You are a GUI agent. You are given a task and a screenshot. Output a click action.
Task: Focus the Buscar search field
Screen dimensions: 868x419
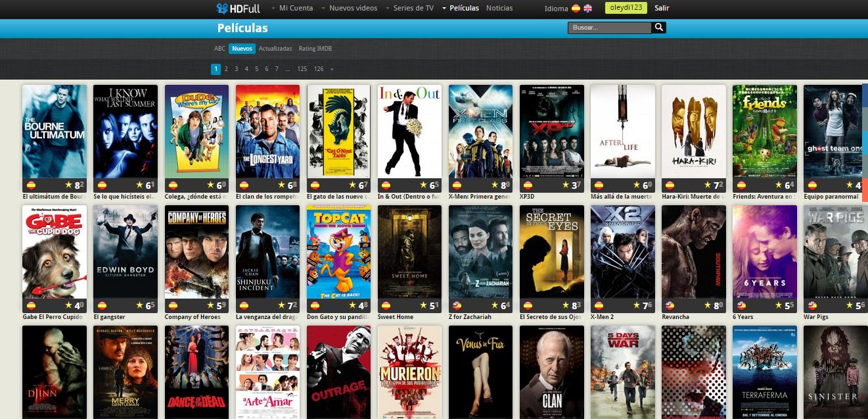pos(610,28)
